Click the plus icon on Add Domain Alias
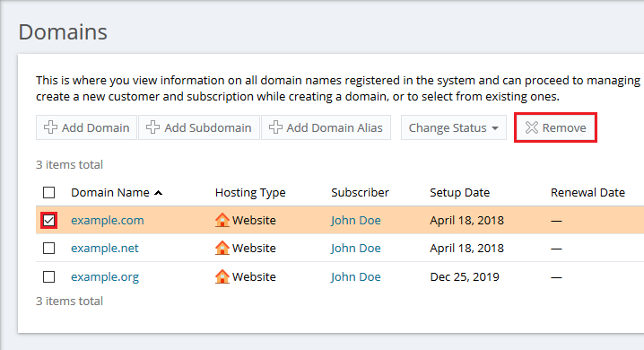This screenshot has height=350, width=644. click(275, 127)
